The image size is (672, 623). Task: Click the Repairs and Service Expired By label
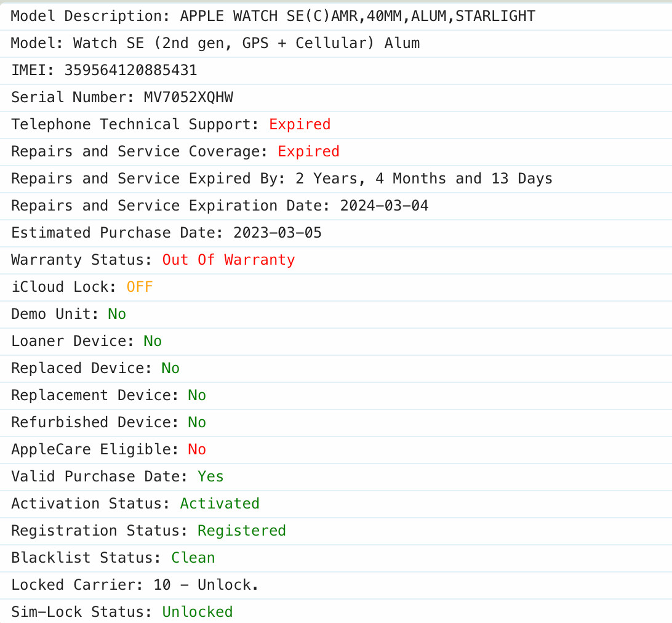tap(148, 179)
